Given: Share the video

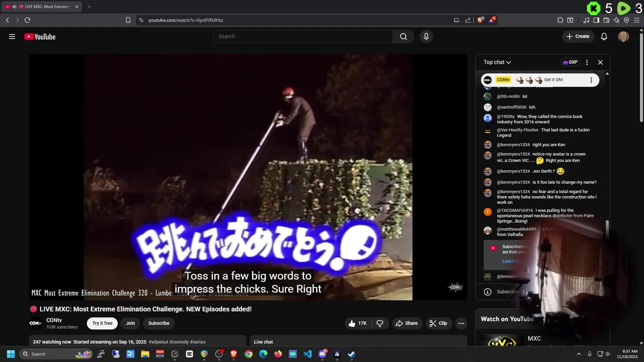Looking at the screenshot, I should click(407, 323).
